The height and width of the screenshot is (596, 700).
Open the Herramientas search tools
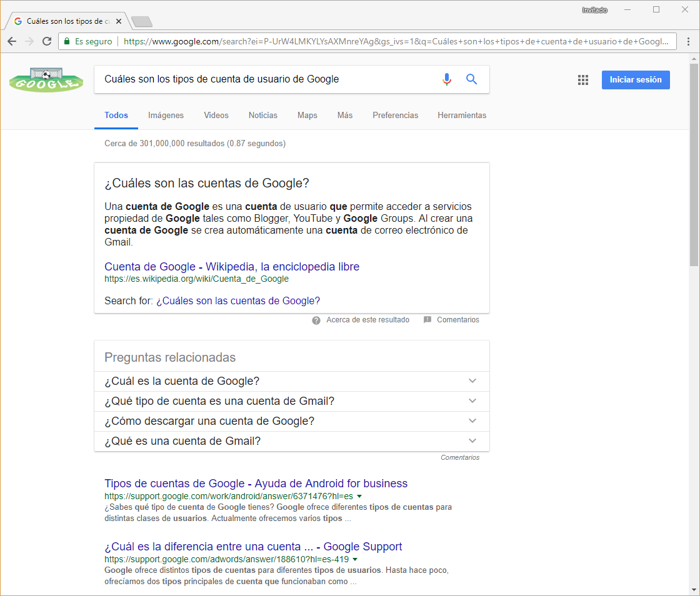(462, 115)
